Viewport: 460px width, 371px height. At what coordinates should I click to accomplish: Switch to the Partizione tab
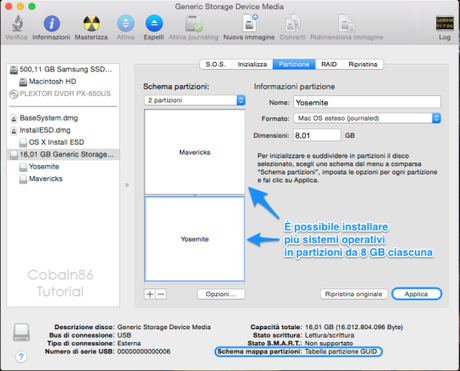[x=294, y=64]
